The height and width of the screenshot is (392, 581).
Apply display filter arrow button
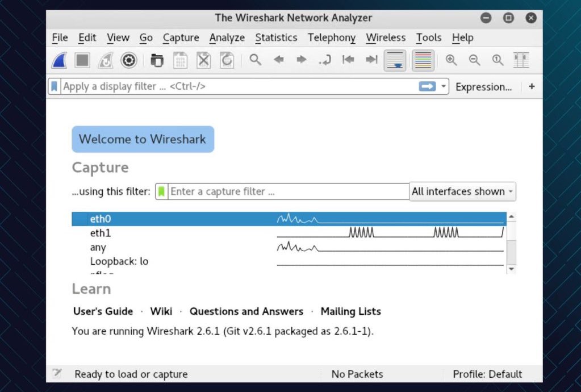[427, 86]
